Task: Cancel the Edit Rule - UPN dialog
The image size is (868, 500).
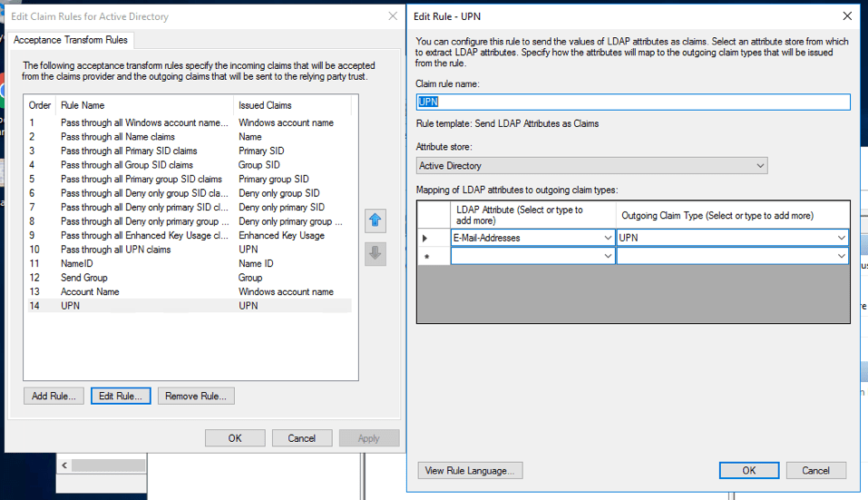Action: 815,470
